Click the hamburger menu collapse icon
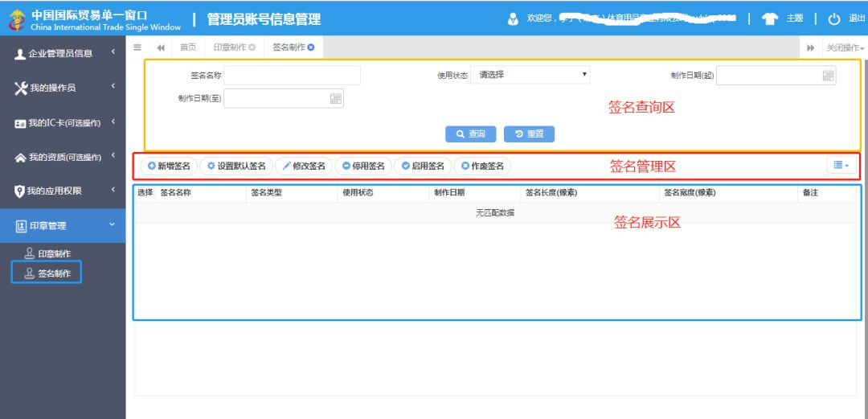868x419 pixels. tap(137, 47)
